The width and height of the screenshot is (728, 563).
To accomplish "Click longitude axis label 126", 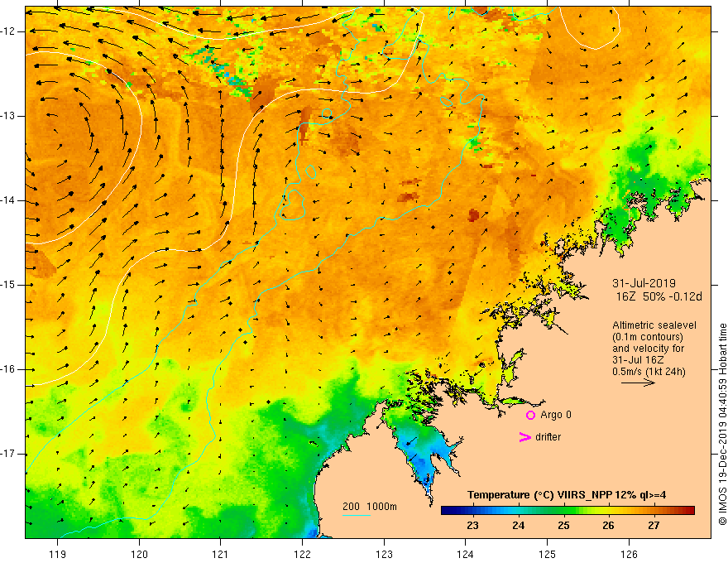I will 629,554.
